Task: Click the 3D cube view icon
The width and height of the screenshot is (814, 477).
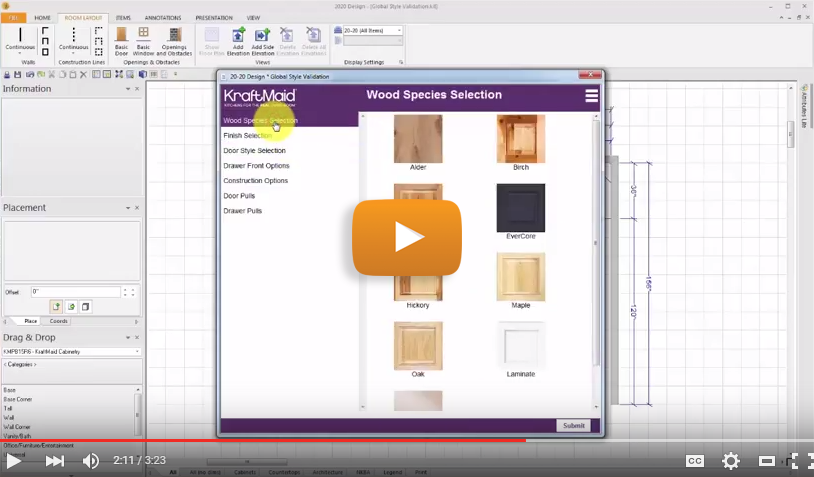Action: 143,75
